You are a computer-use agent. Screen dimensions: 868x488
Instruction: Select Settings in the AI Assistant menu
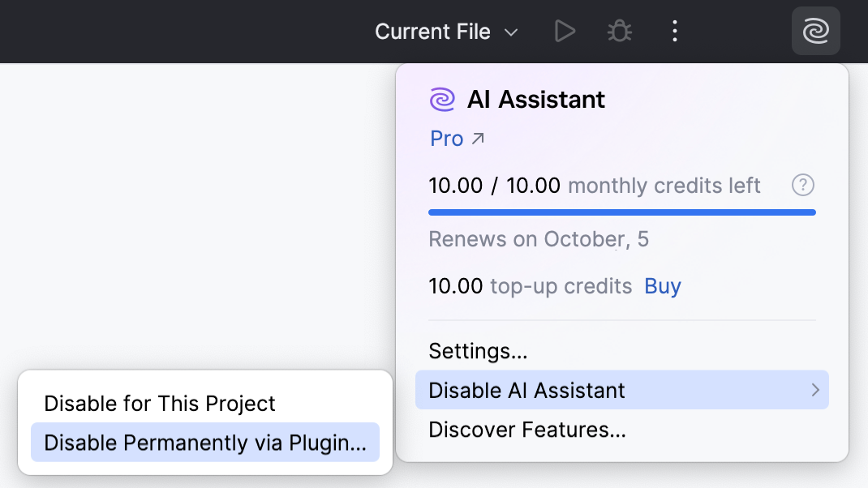click(x=478, y=351)
